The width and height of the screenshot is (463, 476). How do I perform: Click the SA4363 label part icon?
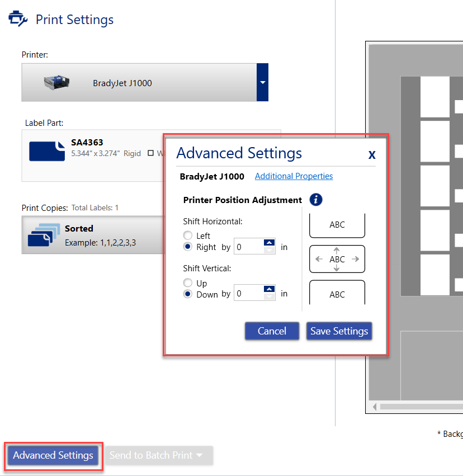click(46, 150)
